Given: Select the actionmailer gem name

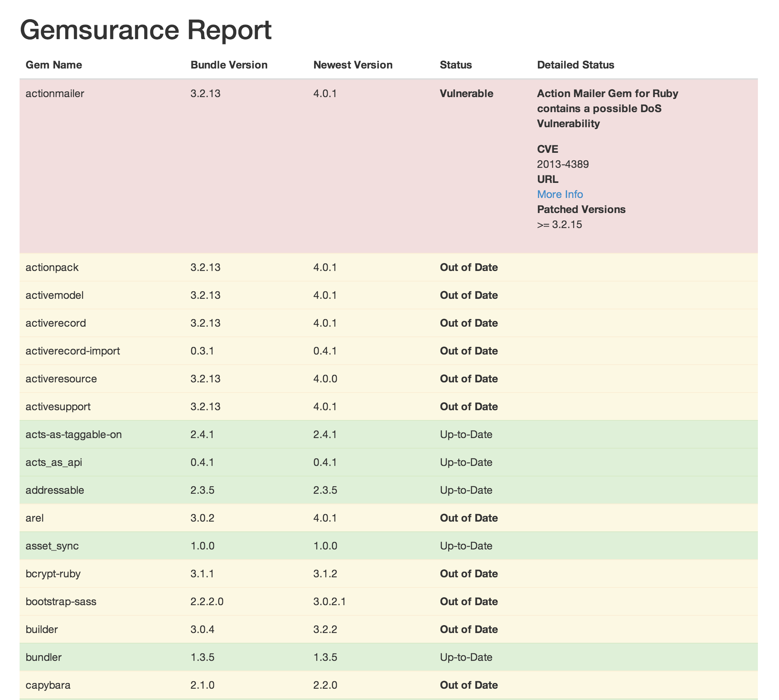Looking at the screenshot, I should point(55,93).
